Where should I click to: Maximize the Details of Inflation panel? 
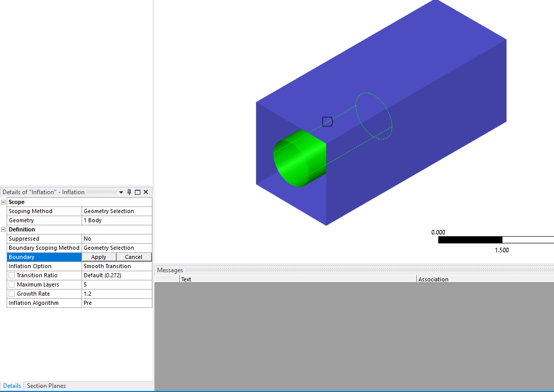[138, 192]
